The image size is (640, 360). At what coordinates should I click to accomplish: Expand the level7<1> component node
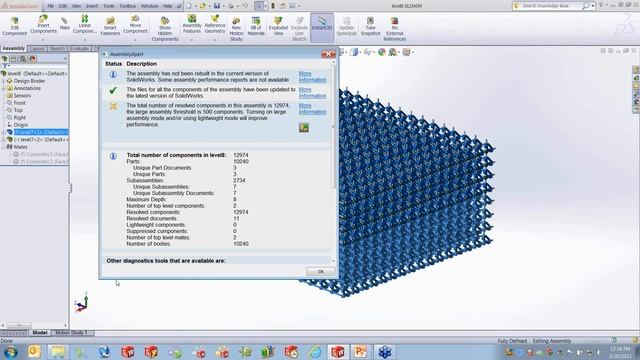point(4,132)
